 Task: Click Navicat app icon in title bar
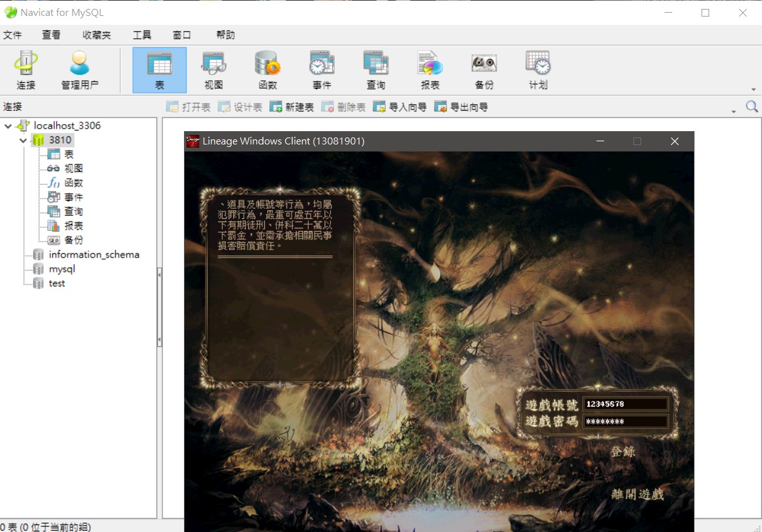click(11, 13)
